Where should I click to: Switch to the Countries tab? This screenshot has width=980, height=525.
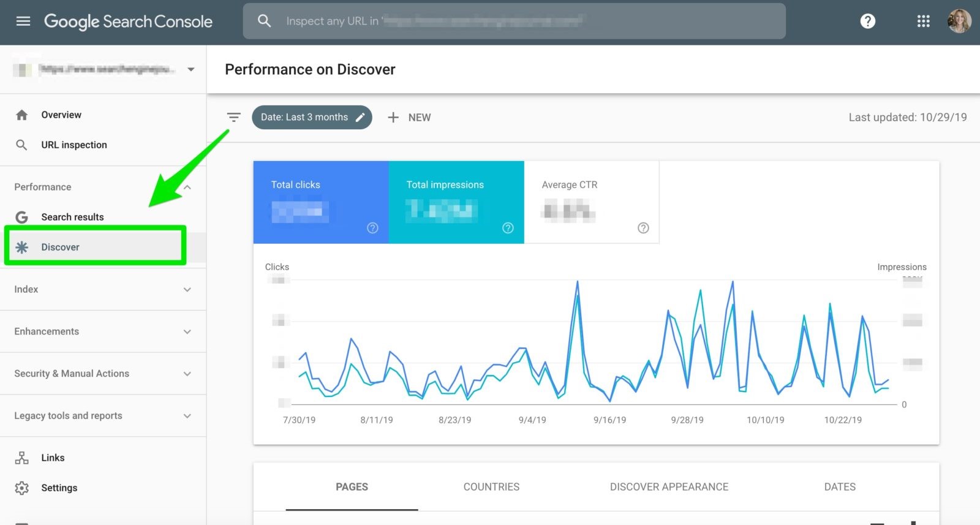[491, 487]
